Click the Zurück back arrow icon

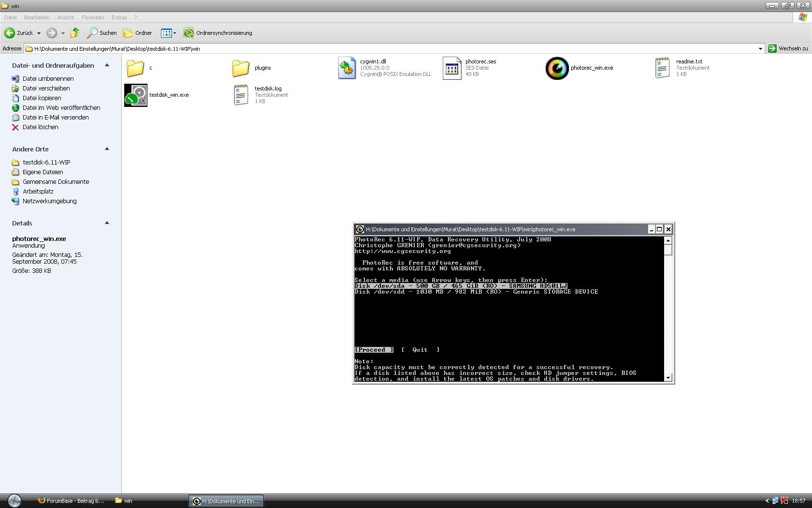coord(9,33)
